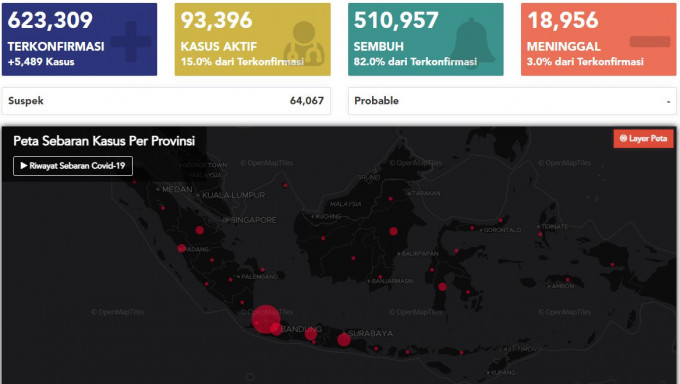Screen dimensions: 680x384
Task: Open the Probable count row
Action: [x=512, y=101]
